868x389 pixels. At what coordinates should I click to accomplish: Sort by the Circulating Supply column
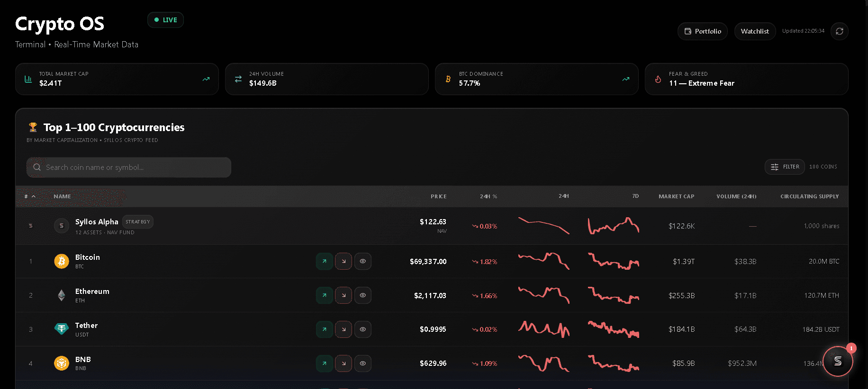click(810, 196)
